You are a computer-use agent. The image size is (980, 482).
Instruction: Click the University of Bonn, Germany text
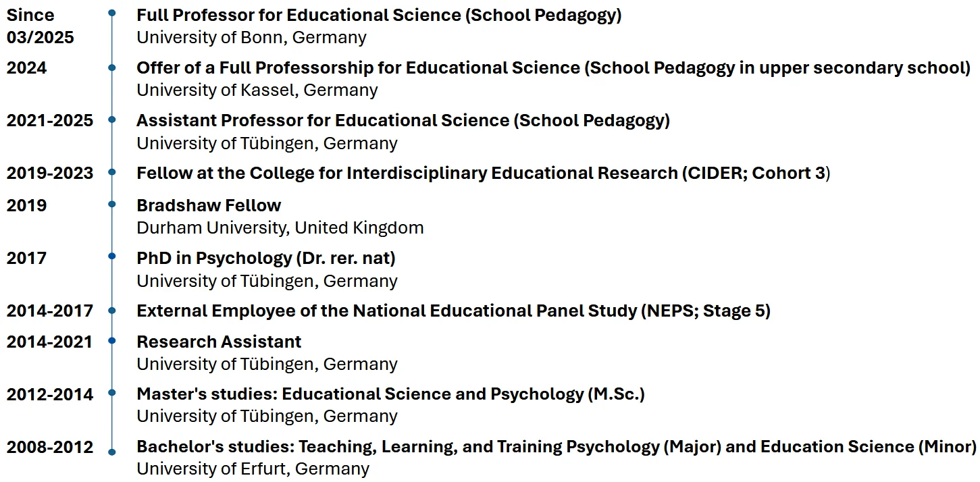click(x=251, y=37)
